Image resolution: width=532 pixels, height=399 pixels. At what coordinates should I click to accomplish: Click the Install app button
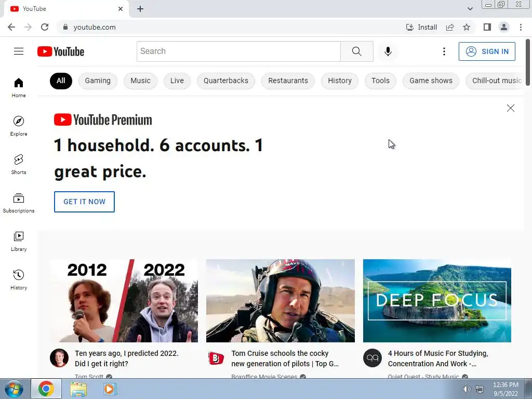click(x=421, y=27)
